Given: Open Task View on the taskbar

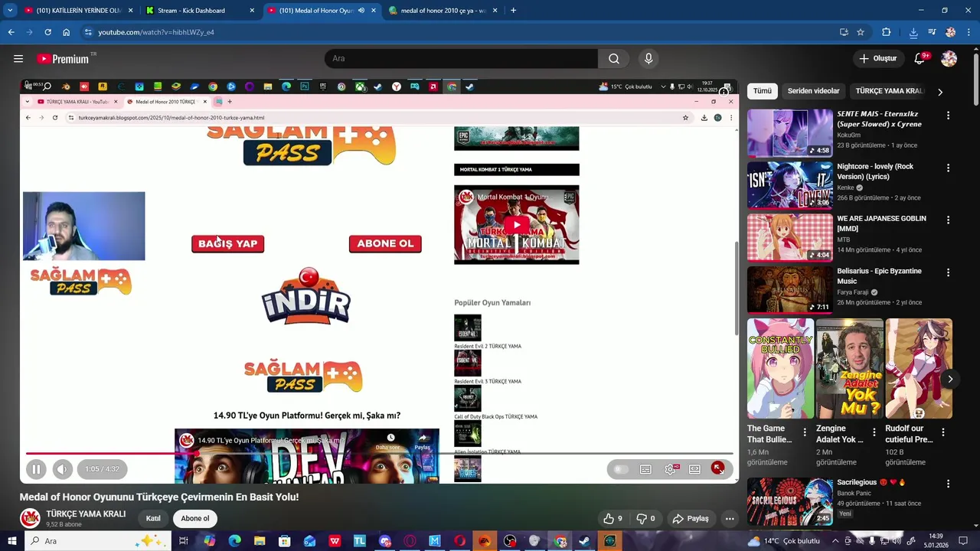Looking at the screenshot, I should (184, 541).
